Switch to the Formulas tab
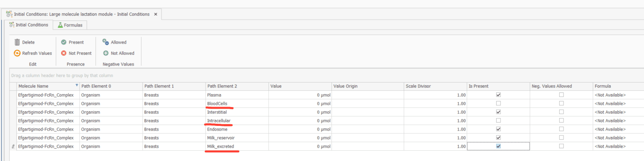This screenshot has width=644, height=161. 71,25
